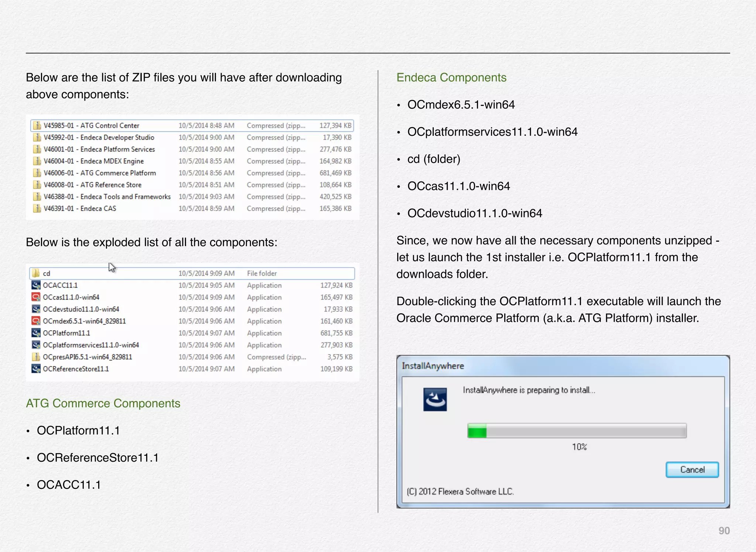The height and width of the screenshot is (552, 756).
Task: Click the 127,394 KB size value
Action: [x=335, y=126]
